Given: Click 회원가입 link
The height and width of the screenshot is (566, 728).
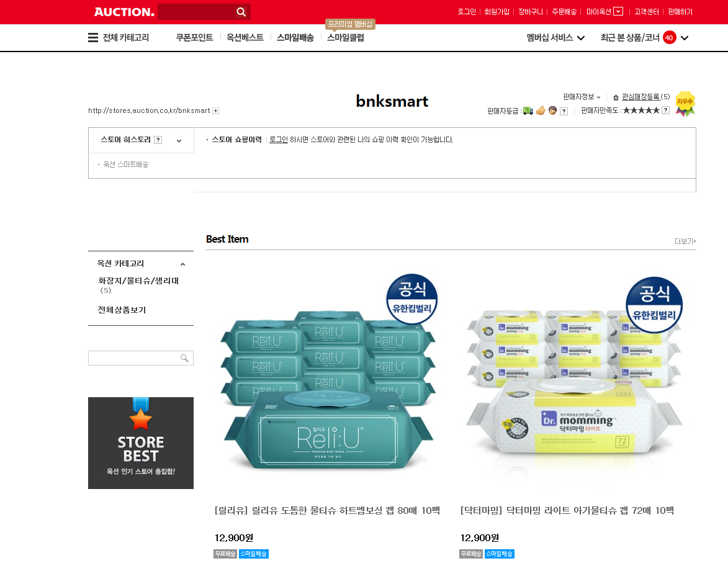Looking at the screenshot, I should 497,12.
